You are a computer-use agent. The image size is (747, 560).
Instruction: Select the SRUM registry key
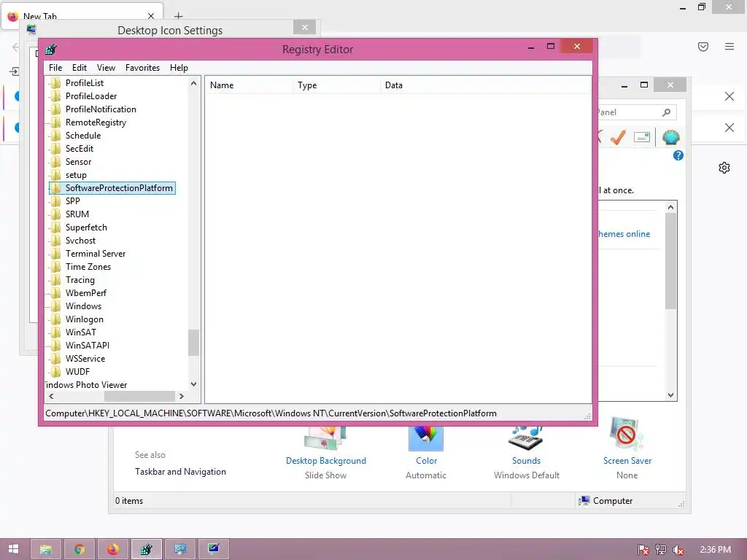[77, 214]
